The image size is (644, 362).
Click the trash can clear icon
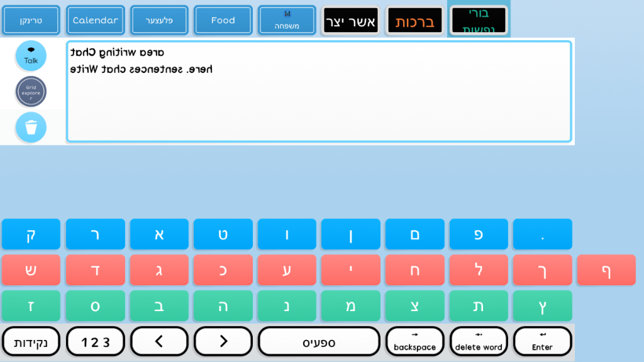point(31,128)
